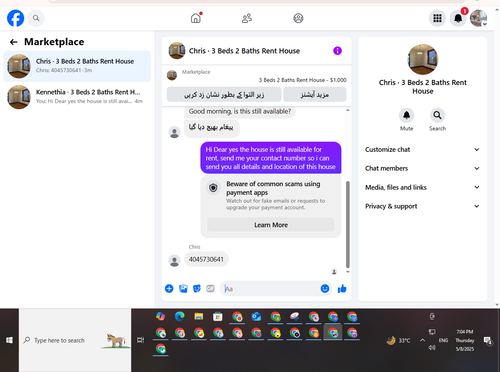Send a thumbs-up like
The height and width of the screenshot is (372, 500).
click(342, 289)
